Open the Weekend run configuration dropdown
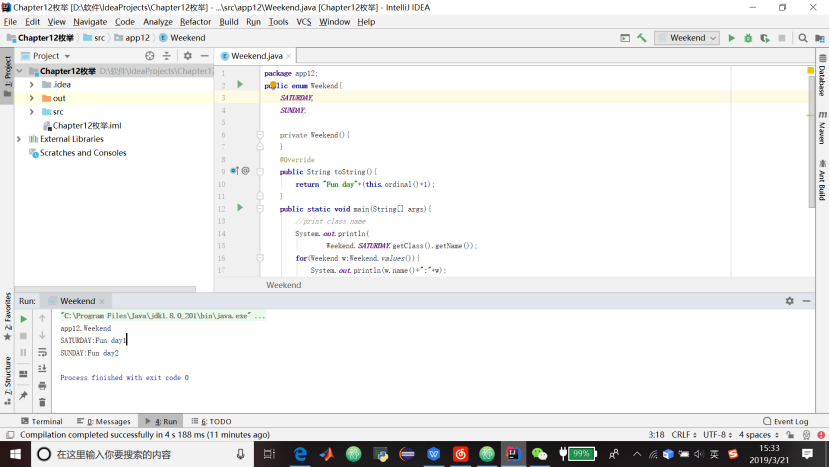 tap(687, 38)
